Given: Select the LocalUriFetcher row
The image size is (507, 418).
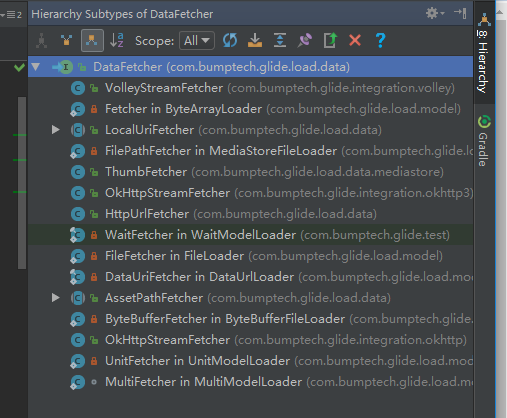Looking at the screenshot, I should coord(250,130).
